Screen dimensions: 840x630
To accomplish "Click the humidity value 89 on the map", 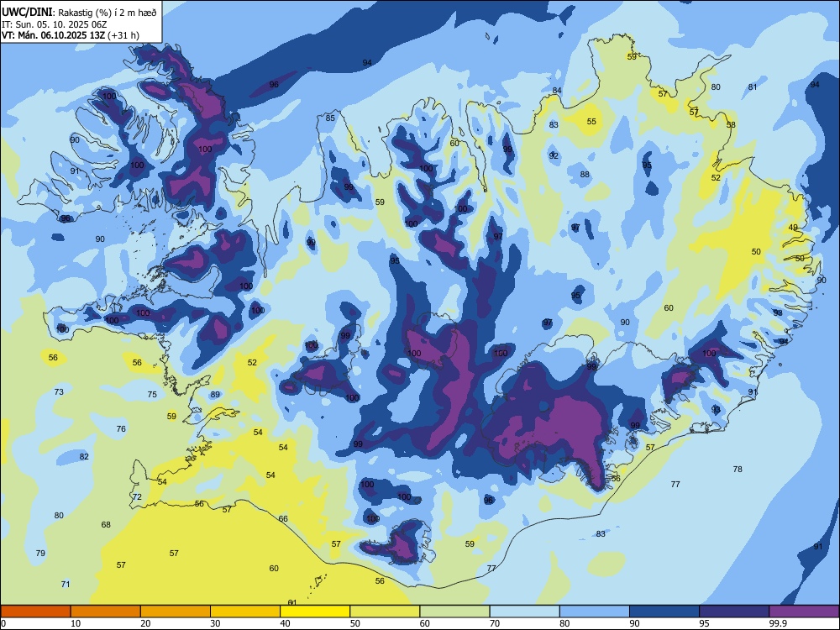I will coord(215,394).
